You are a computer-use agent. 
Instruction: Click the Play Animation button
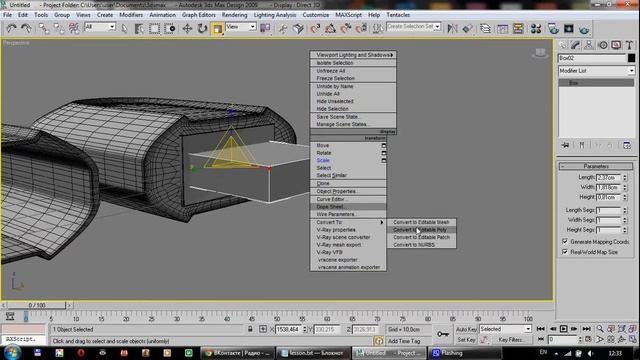click(x=563, y=329)
